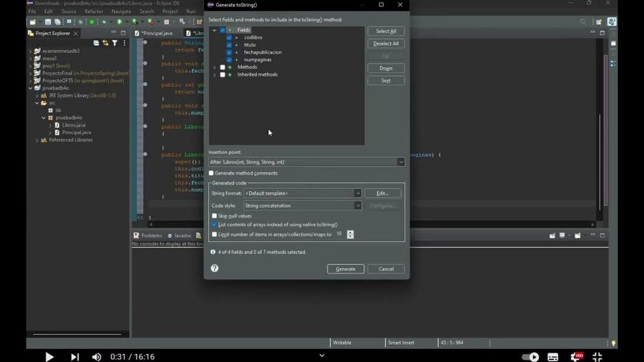Click the Project Explorer filter icon
644x362 pixels.
tap(114, 43)
